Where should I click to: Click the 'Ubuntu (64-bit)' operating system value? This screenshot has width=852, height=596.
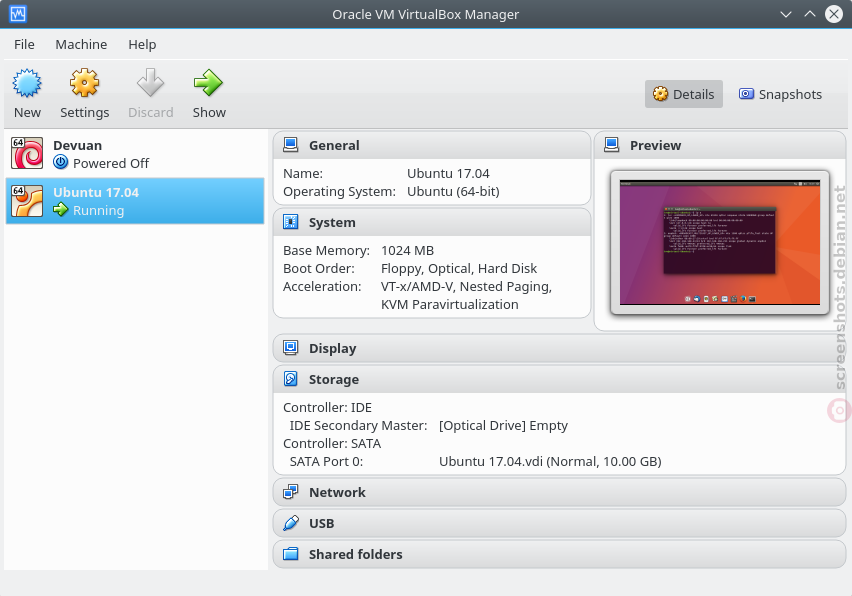[x=453, y=191]
